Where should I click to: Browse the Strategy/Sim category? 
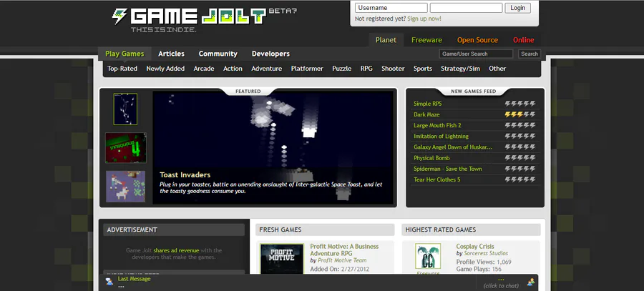point(460,69)
